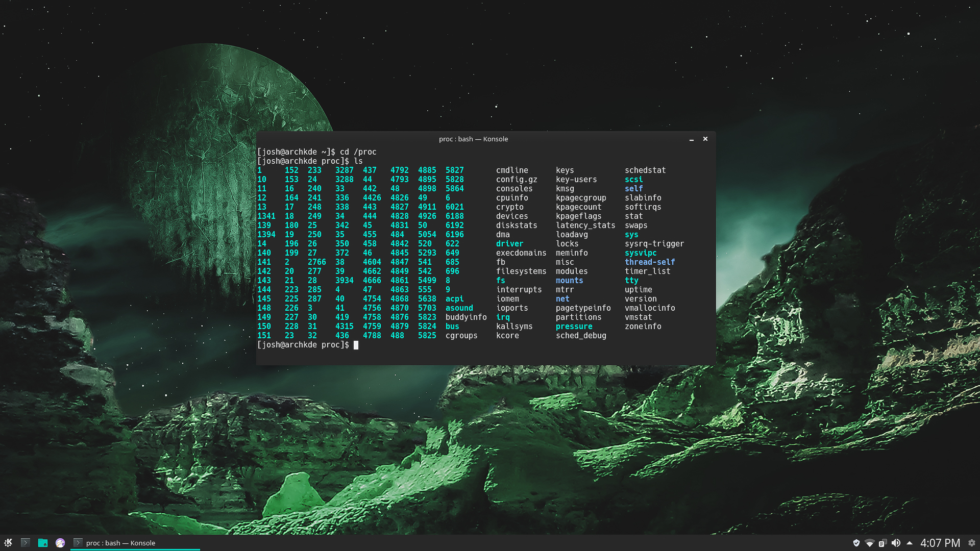
Task: Launch the pinned Konsole terminal icon
Action: [26, 543]
